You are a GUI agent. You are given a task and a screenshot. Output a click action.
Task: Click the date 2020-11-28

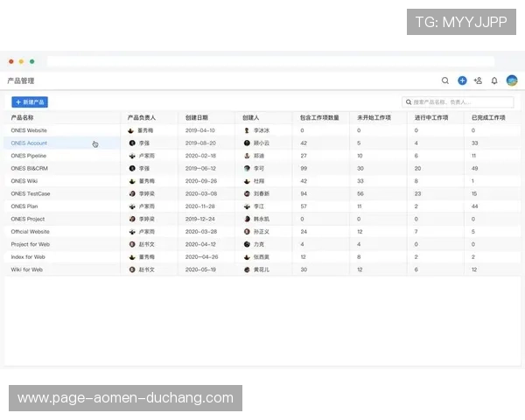pyautogui.click(x=199, y=206)
